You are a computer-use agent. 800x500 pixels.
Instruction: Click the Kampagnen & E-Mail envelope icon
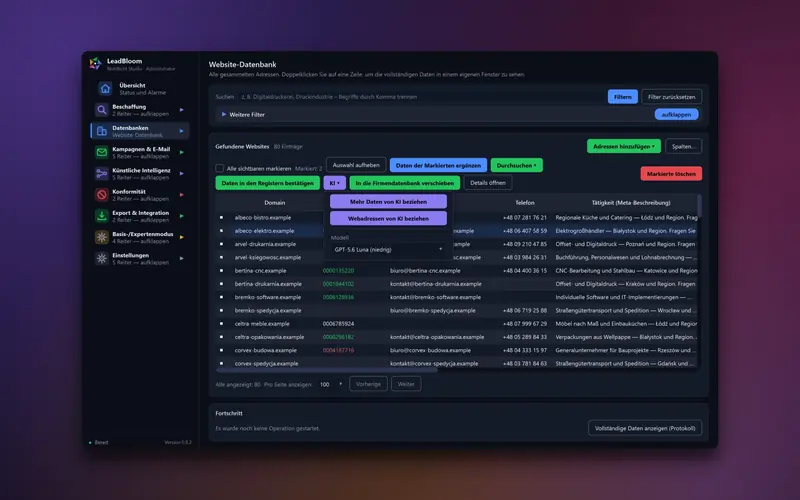click(x=102, y=152)
